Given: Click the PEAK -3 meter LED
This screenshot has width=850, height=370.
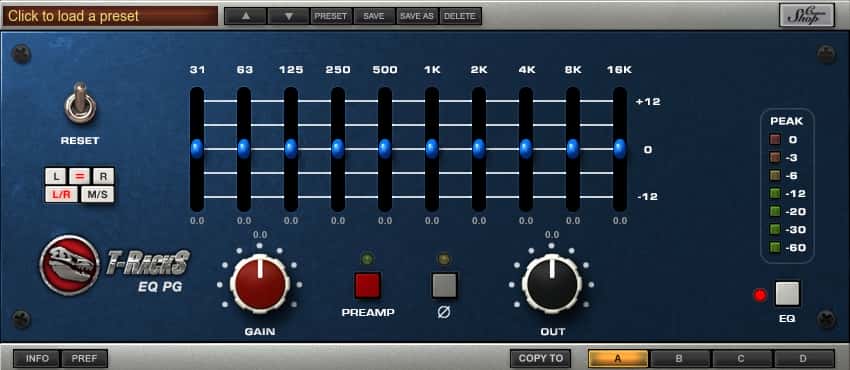Looking at the screenshot, I should [x=775, y=158].
